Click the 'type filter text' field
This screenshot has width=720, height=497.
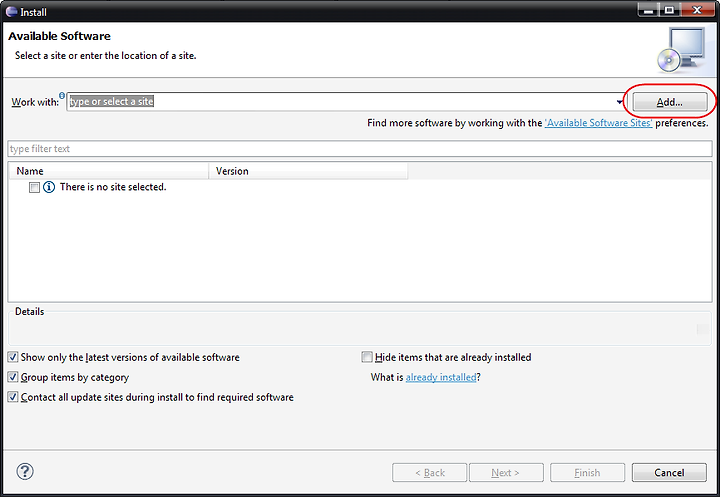pos(360,149)
